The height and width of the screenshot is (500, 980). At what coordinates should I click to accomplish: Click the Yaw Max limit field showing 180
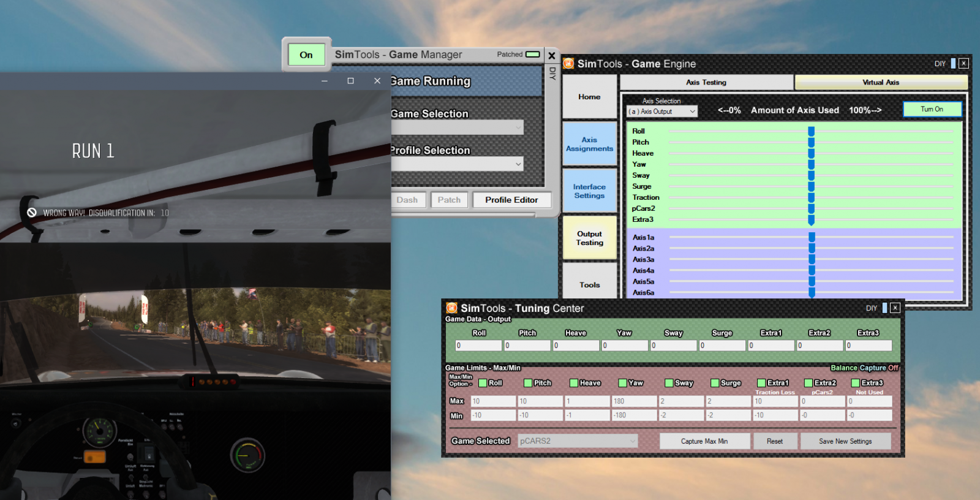click(x=634, y=401)
